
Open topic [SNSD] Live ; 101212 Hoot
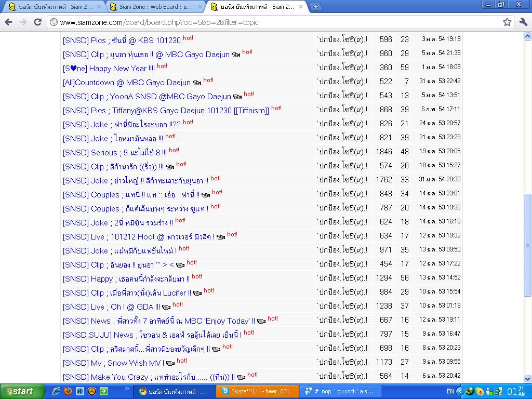pos(138,237)
